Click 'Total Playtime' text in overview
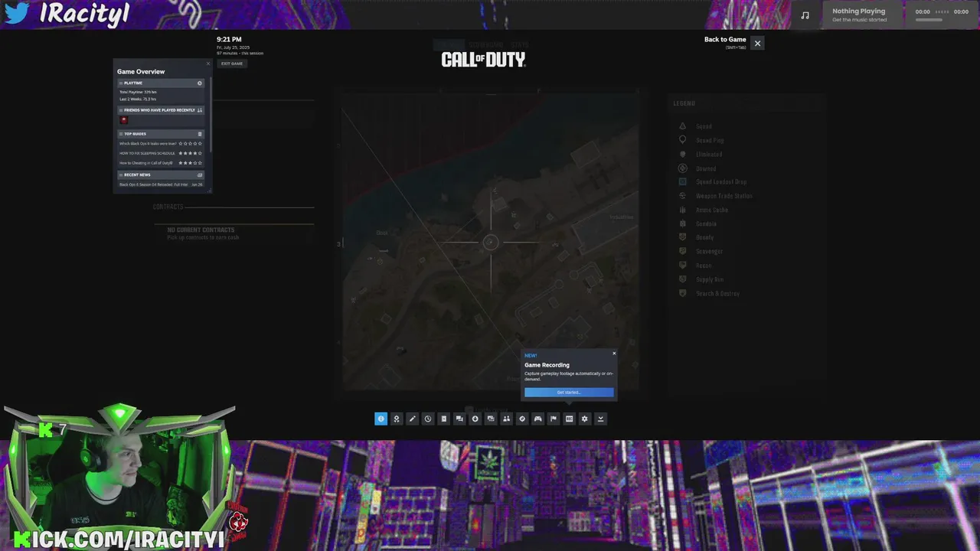The height and width of the screenshot is (551, 980). coord(138,92)
